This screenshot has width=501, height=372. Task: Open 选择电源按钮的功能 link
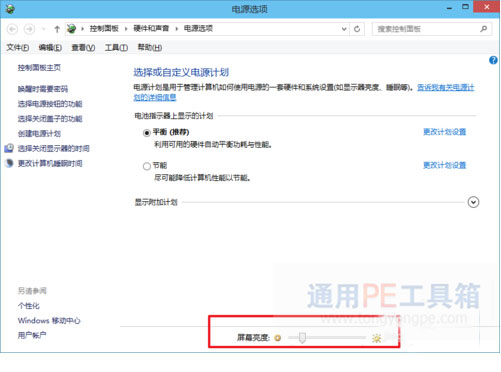coord(50,104)
